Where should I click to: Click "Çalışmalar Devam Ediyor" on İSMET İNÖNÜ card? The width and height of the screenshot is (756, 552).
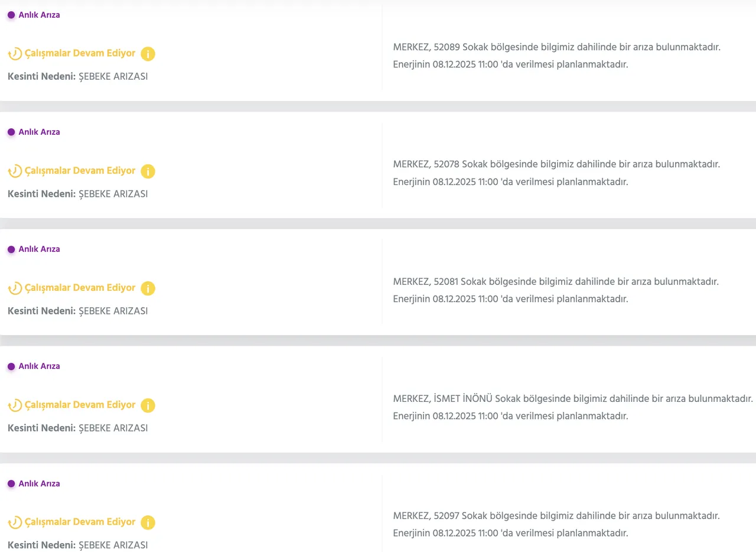[80, 405]
